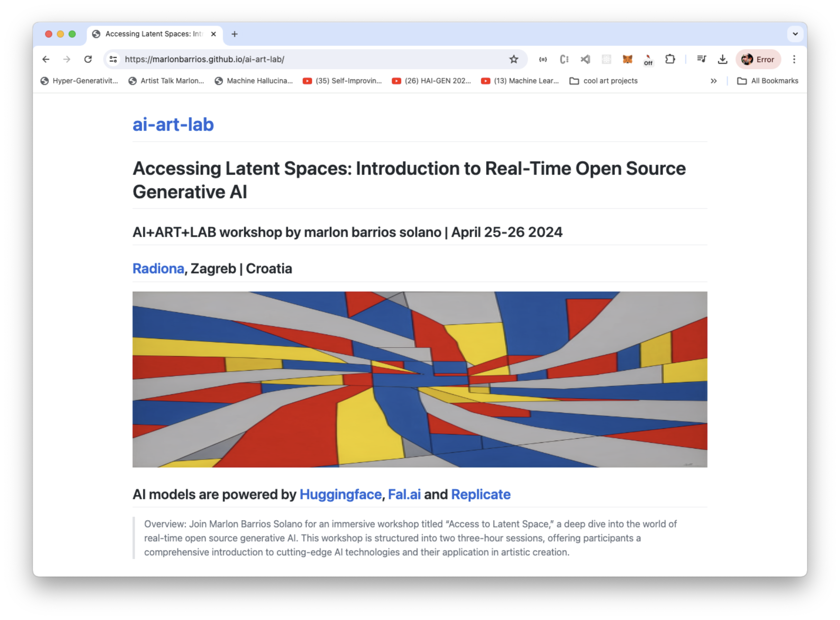The height and width of the screenshot is (620, 840).
Task: Open a new tab with plus button
Action: (235, 34)
